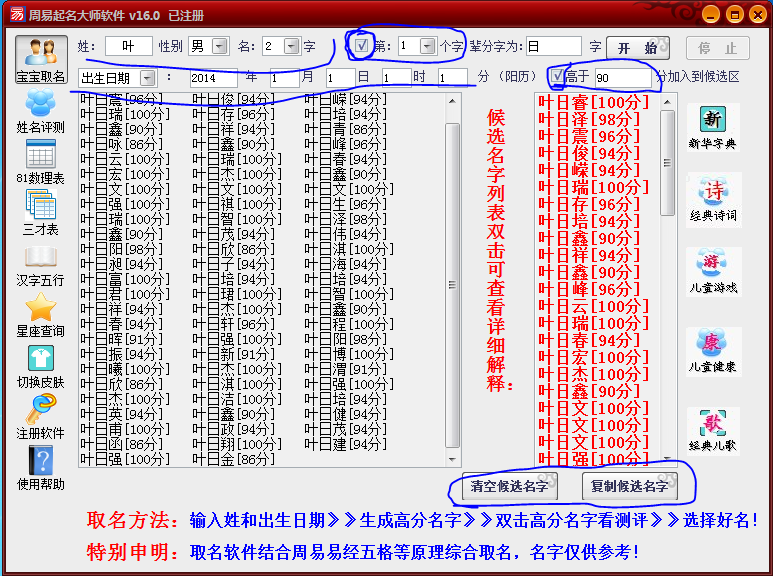Toggle the 高于 score threshold checkbox
Viewport: 773px width, 576px height.
pos(558,76)
